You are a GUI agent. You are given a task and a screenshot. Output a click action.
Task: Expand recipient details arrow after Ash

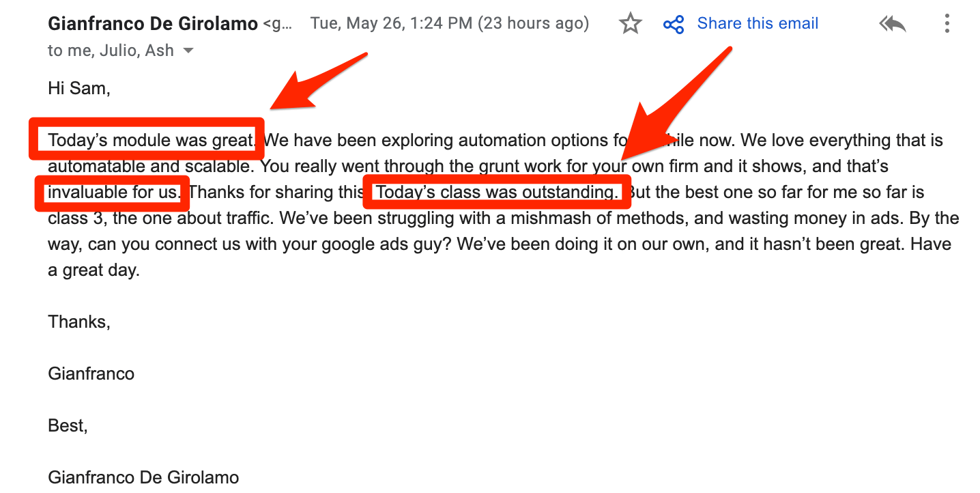[x=188, y=51]
